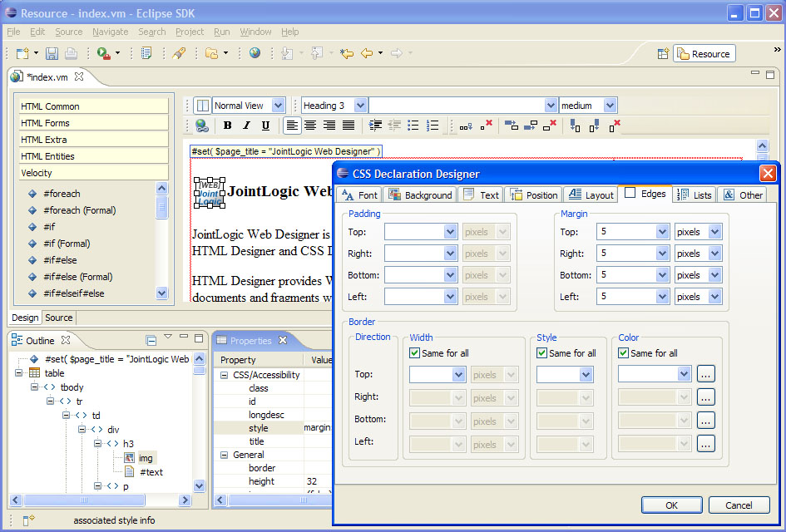Align text left in the editor toolbar
This screenshot has height=532, width=786.
pos(292,126)
